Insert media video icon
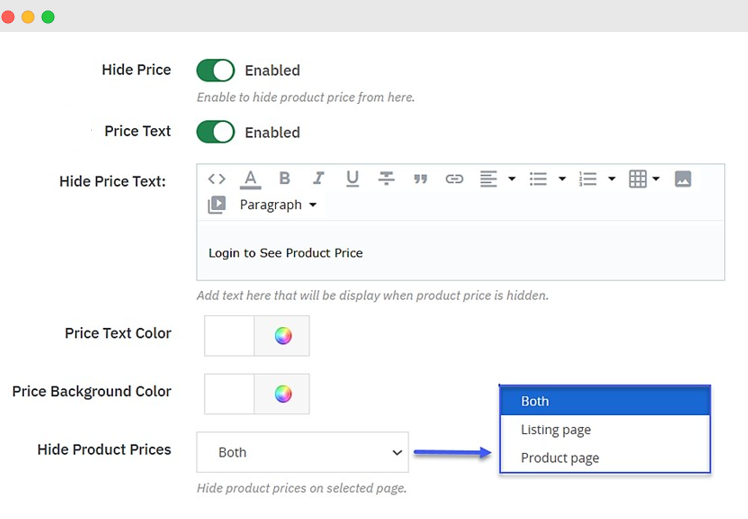The height and width of the screenshot is (519, 748). (x=217, y=205)
